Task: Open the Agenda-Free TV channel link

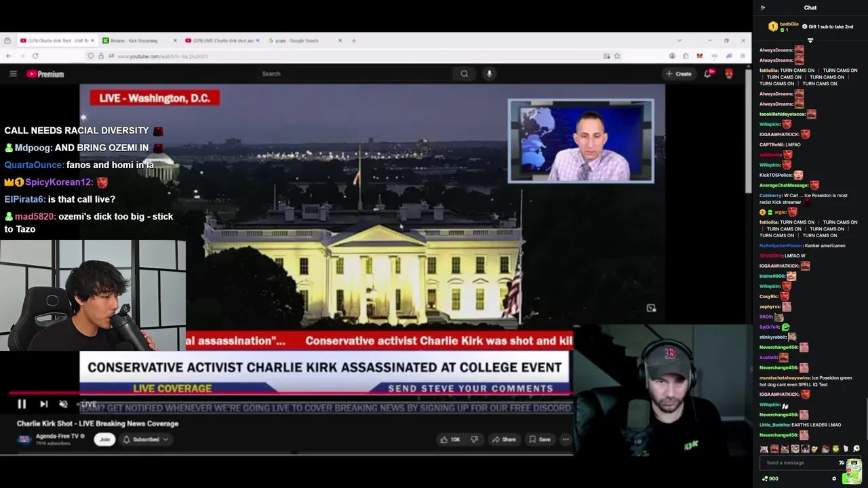Action: (x=57, y=436)
